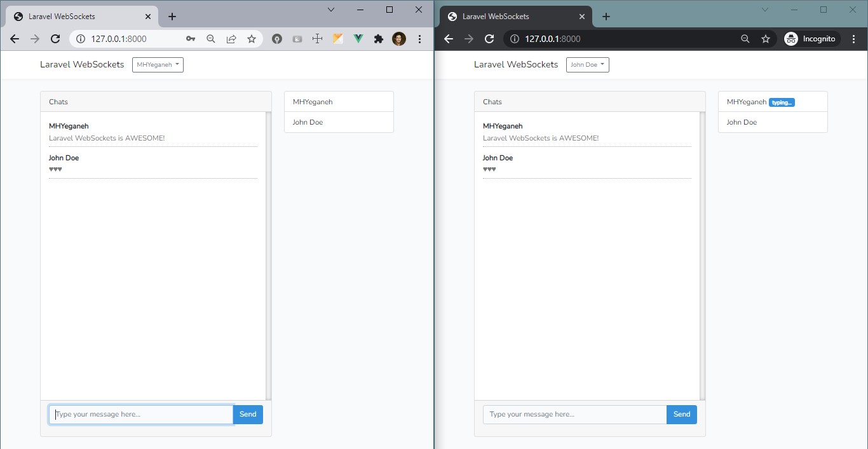Click the first circular extension icon in left toolbar
The height and width of the screenshot is (449, 868).
pyautogui.click(x=277, y=39)
